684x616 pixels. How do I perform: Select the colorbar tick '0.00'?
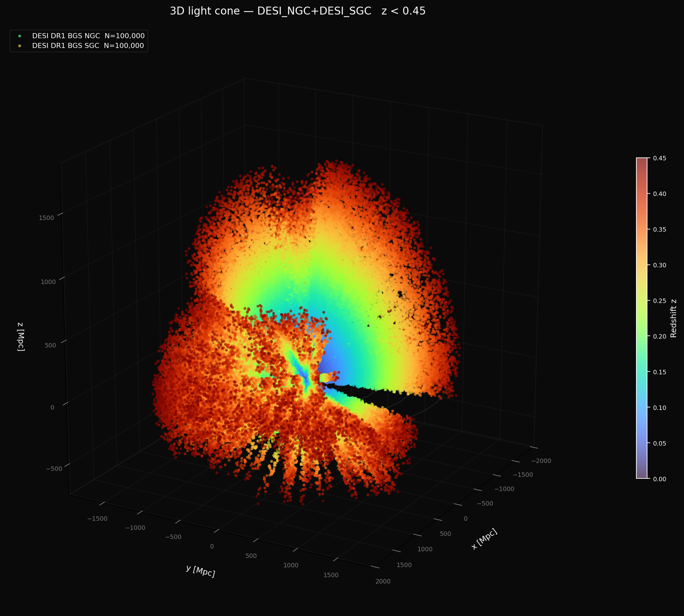pos(660,479)
